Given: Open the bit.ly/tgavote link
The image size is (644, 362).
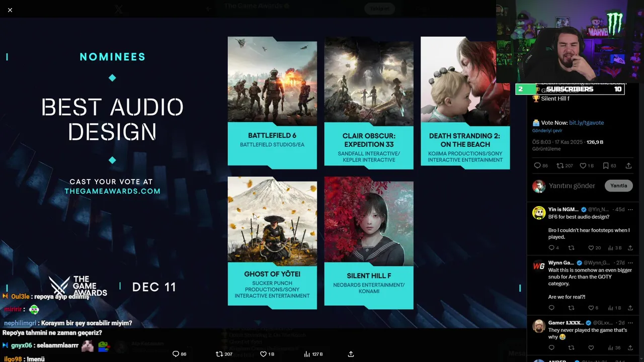Looking at the screenshot, I should click(586, 123).
